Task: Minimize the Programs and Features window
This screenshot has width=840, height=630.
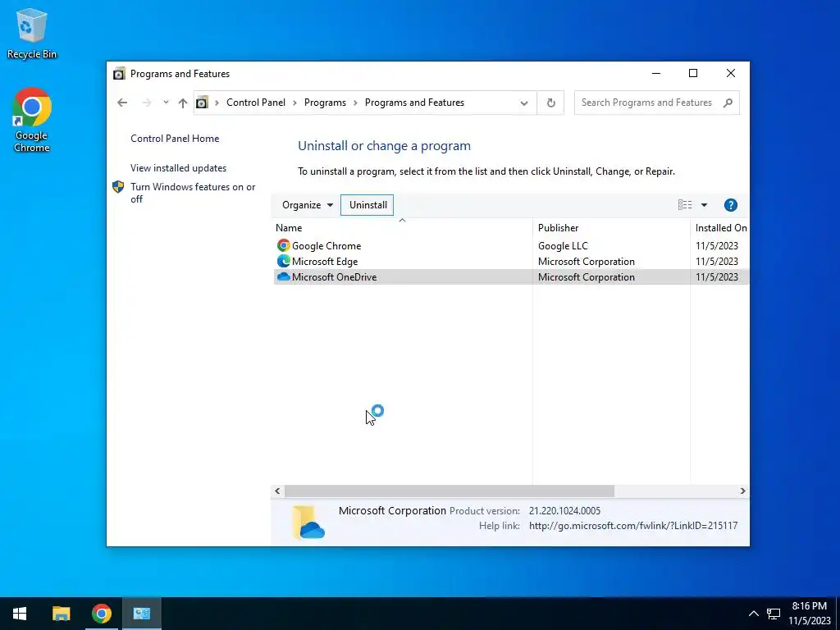Action: [x=656, y=73]
